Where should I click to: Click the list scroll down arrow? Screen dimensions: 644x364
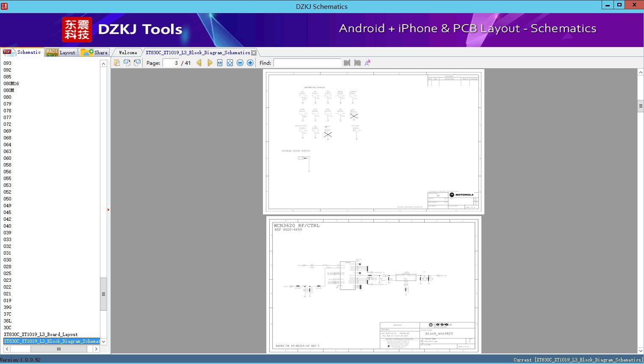click(103, 342)
